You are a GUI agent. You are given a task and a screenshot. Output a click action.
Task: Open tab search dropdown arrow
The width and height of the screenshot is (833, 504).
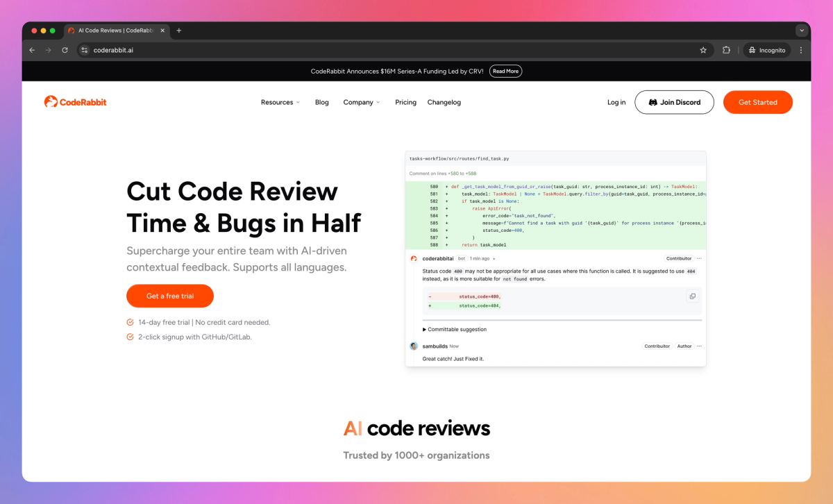pyautogui.click(x=802, y=31)
